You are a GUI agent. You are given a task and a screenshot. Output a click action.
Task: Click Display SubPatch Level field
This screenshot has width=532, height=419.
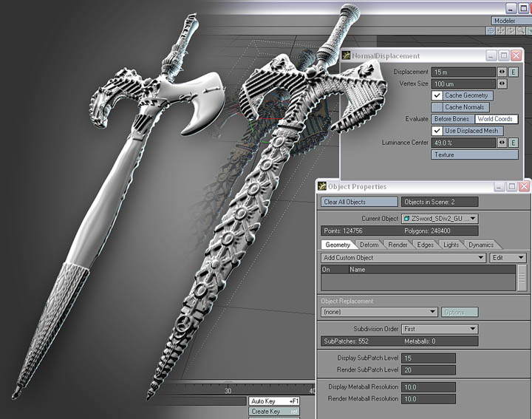click(x=428, y=358)
